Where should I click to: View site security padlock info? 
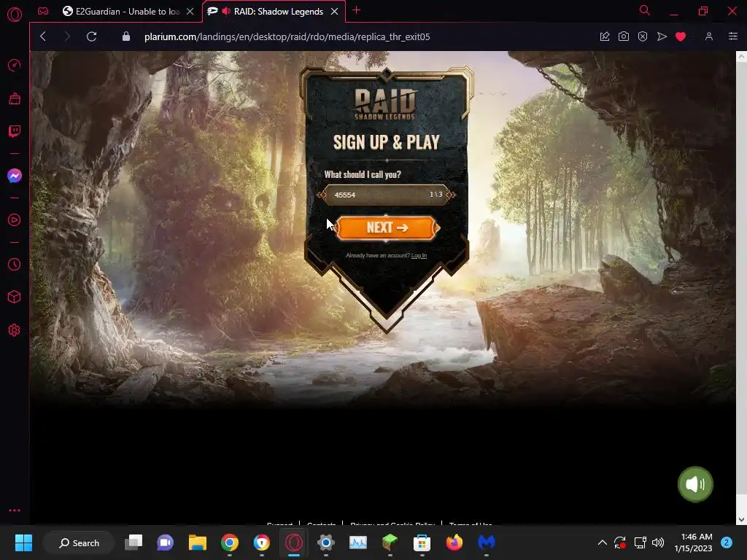click(x=126, y=36)
